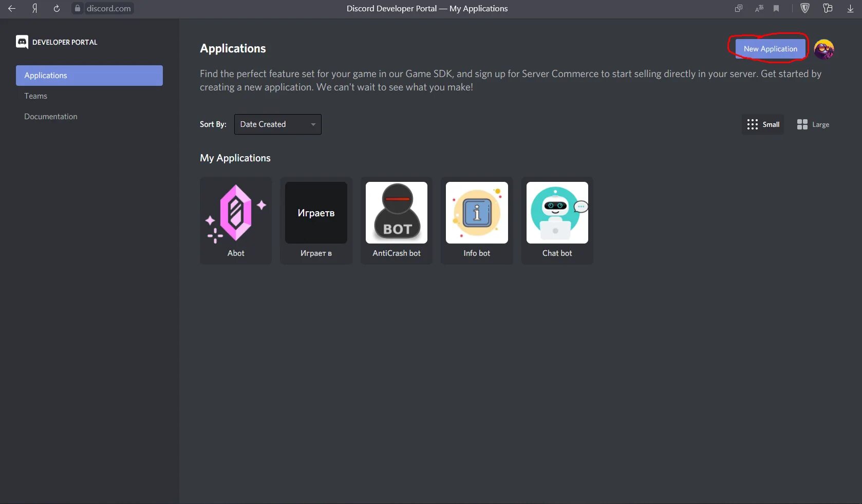Viewport: 862px width, 504px height.
Task: Expand the Date Created sort dropdown
Action: pyautogui.click(x=278, y=124)
